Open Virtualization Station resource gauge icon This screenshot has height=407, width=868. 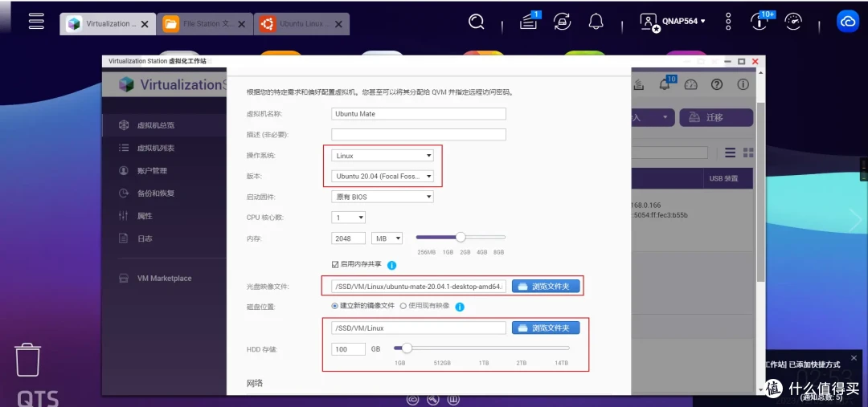click(x=690, y=84)
